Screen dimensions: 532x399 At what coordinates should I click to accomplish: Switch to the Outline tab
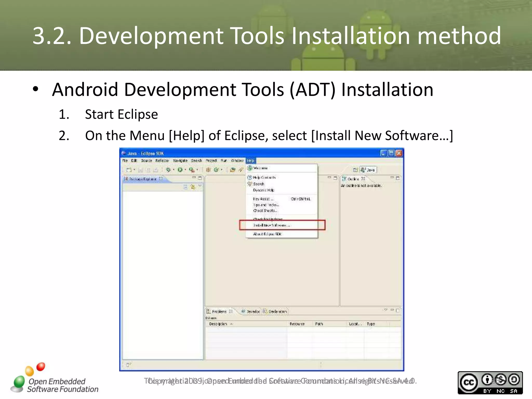click(353, 179)
